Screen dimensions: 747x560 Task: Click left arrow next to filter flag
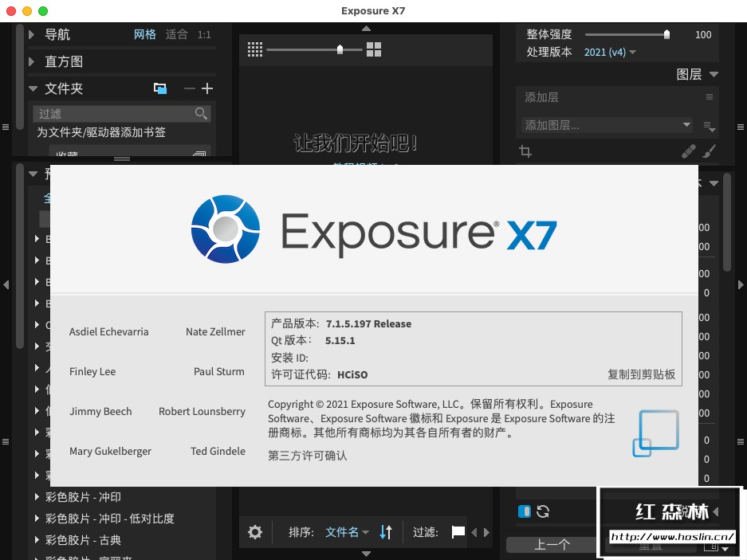[x=474, y=532]
